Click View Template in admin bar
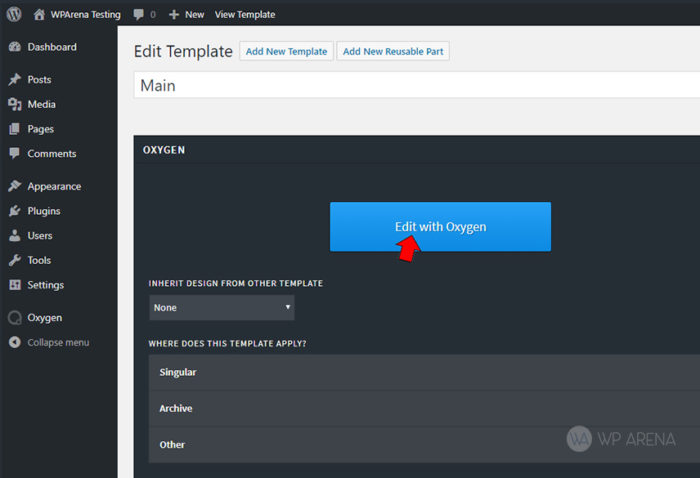 coord(245,15)
